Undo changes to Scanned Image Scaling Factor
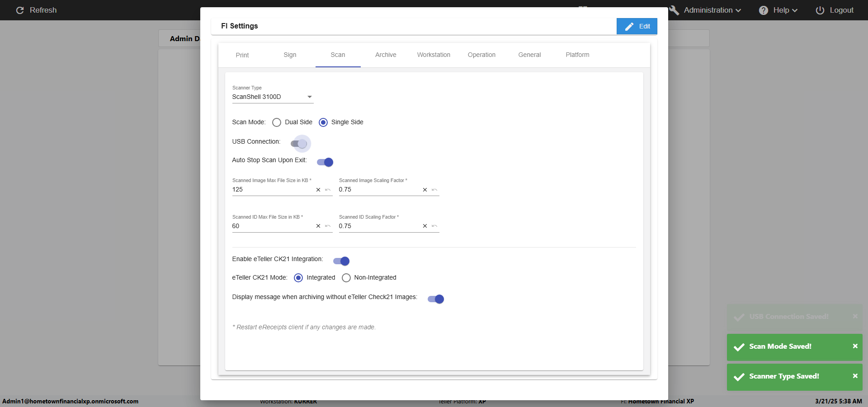Image resolution: width=868 pixels, height=407 pixels. coord(434,190)
